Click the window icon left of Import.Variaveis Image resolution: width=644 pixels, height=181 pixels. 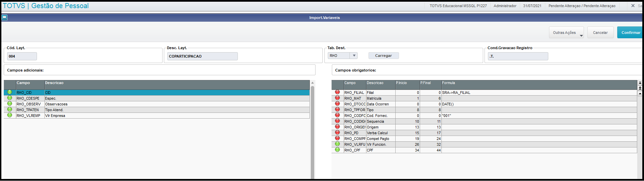[x=4, y=18]
